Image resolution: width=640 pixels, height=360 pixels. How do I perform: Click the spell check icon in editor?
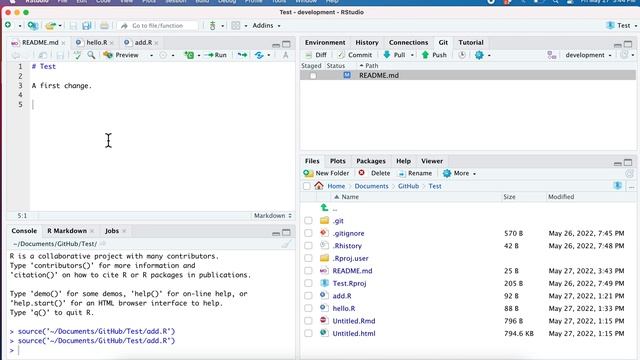coord(77,55)
